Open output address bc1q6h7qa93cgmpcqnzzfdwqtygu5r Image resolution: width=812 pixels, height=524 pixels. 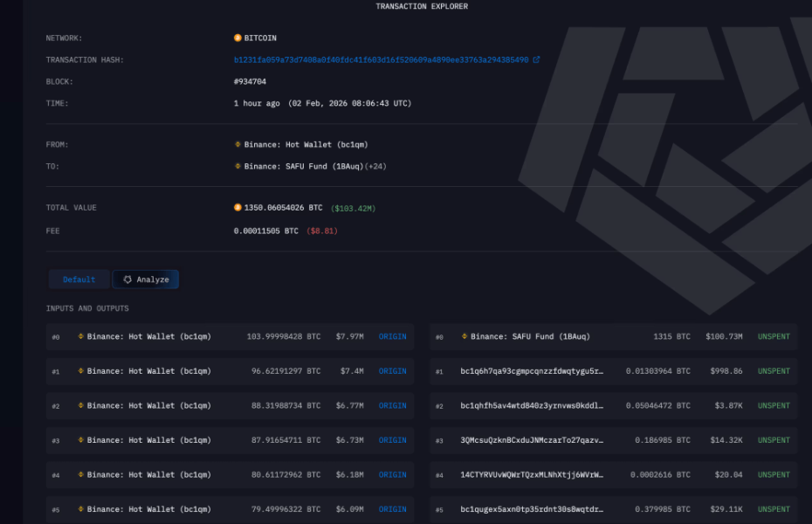point(532,371)
